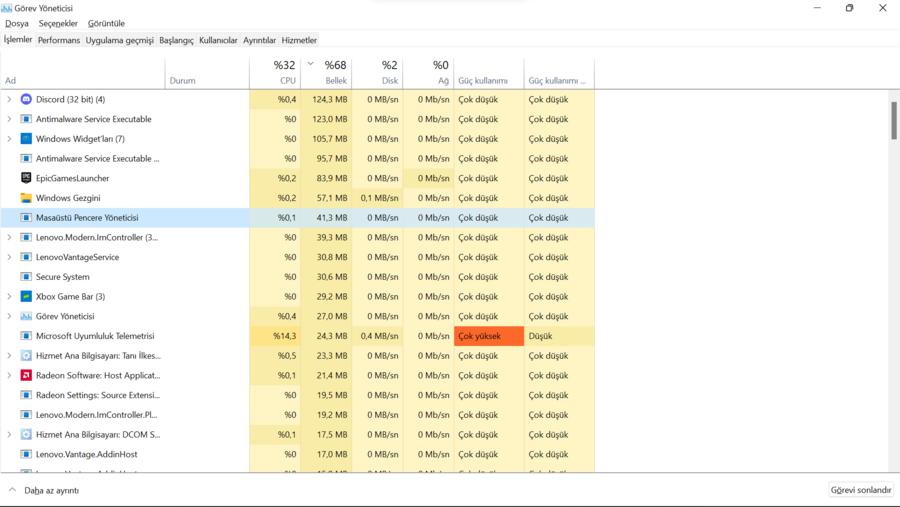Click the Görev Yöneticisi process row icon
900x507 pixels.
coord(26,316)
